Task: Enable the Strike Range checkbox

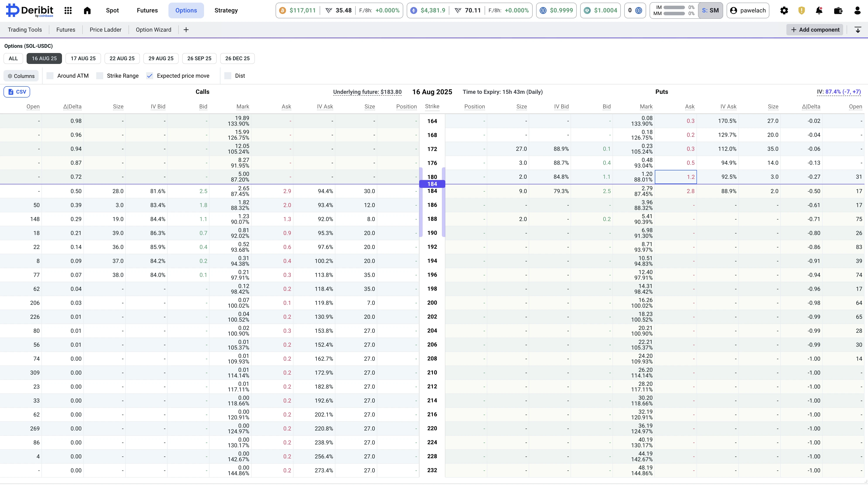Action: click(100, 76)
